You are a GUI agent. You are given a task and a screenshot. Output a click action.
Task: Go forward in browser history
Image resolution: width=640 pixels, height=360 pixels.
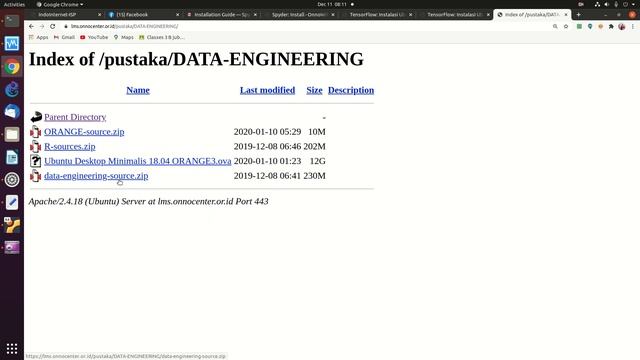pyautogui.click(x=42, y=26)
